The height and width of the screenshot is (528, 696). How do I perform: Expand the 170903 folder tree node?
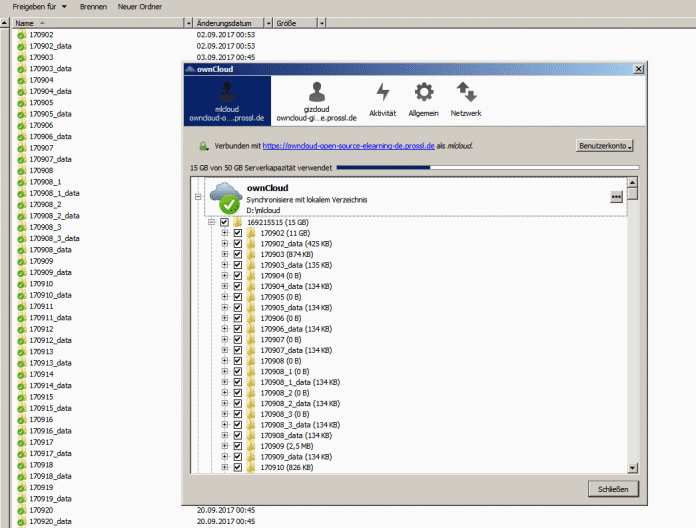pos(225,254)
